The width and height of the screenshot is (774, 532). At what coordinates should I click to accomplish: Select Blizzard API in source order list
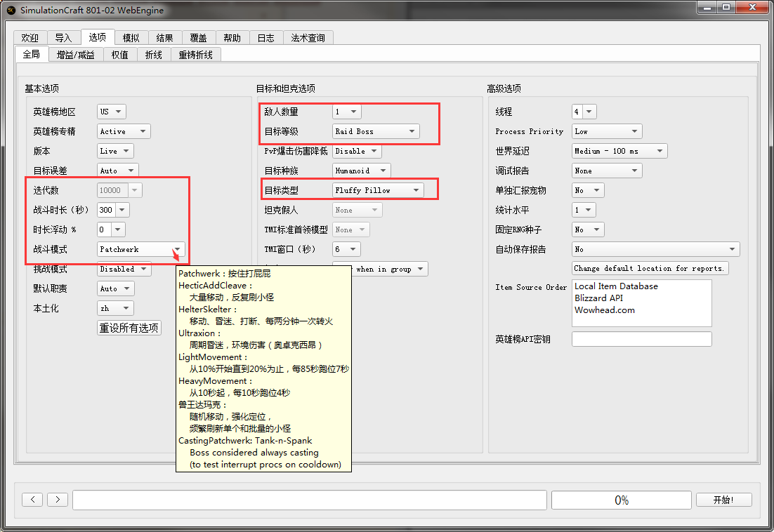tap(599, 298)
